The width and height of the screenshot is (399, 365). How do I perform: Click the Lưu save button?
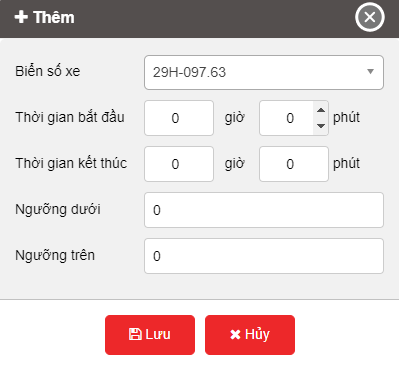click(150, 335)
